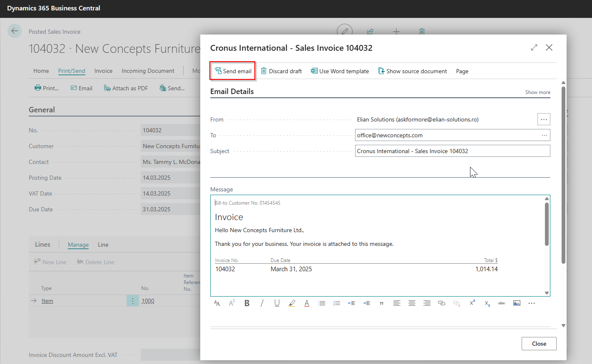Click the dialog vertical scrollbar thumb
Image resolution: width=592 pixels, height=364 pixels.
(x=563, y=175)
